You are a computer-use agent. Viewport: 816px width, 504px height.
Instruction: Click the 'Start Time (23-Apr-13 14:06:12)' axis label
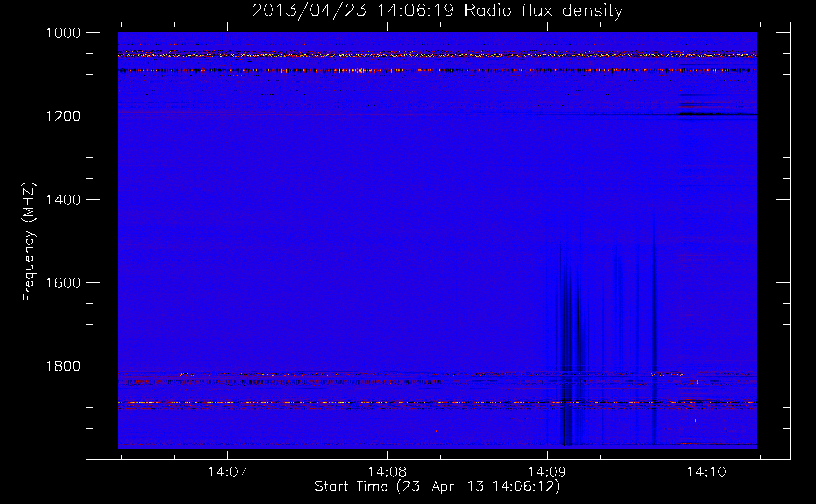(437, 487)
